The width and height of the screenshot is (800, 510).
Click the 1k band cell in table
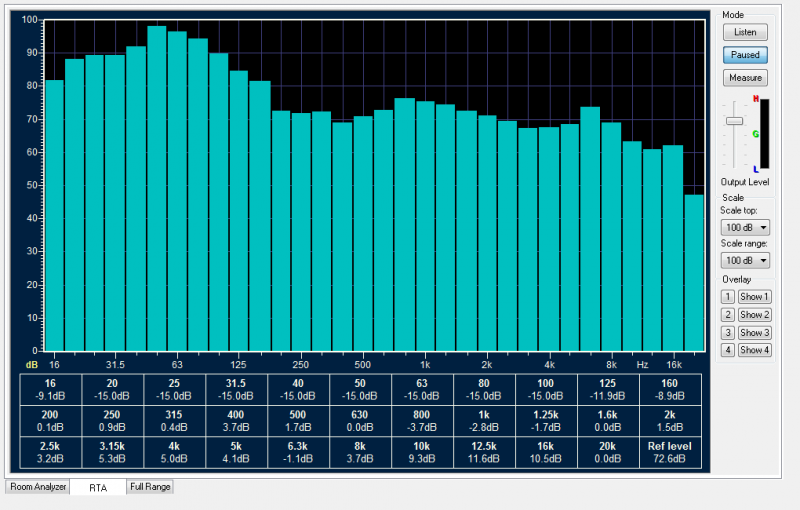[x=485, y=421]
